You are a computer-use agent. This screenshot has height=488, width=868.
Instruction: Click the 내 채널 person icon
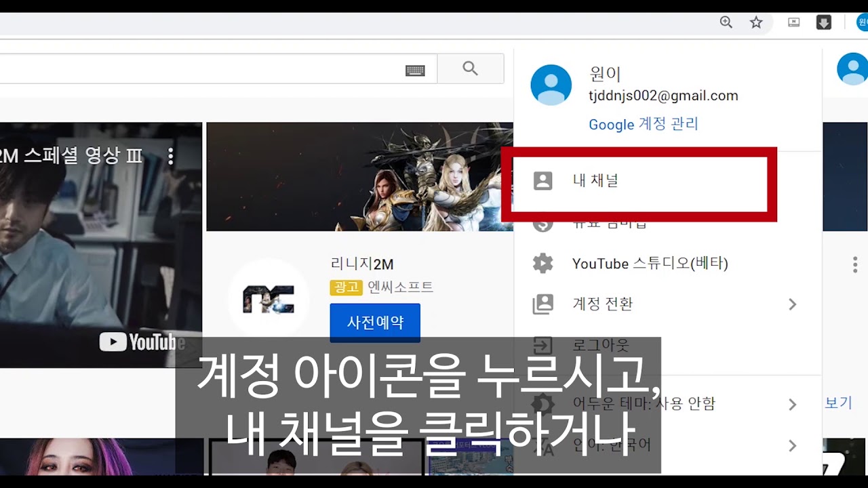[542, 181]
